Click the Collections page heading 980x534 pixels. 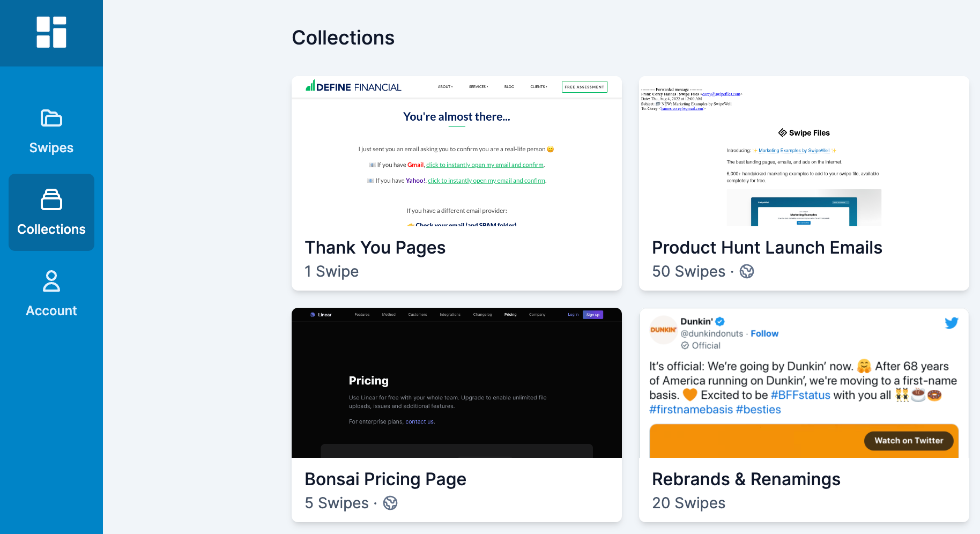343,38
